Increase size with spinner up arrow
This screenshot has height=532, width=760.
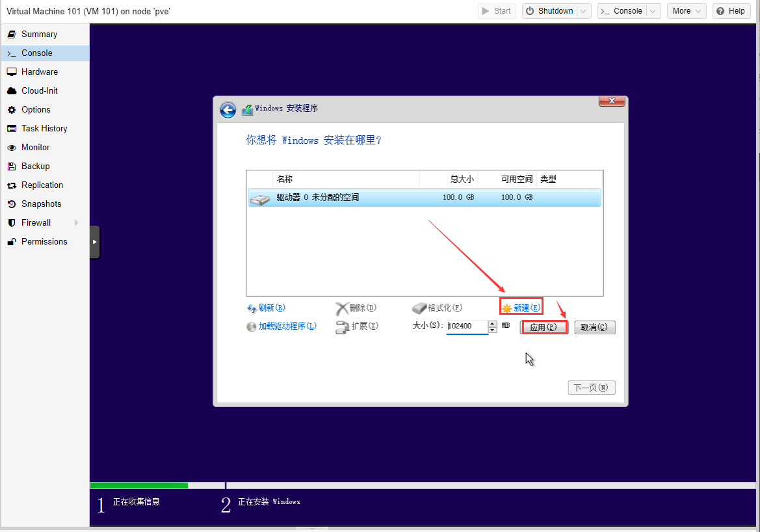tap(492, 323)
